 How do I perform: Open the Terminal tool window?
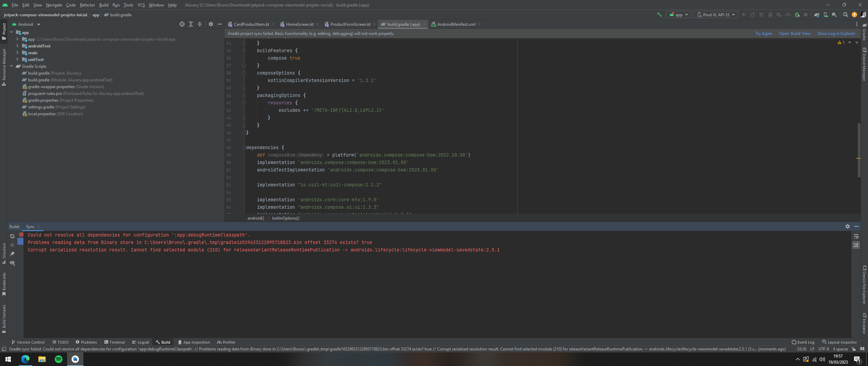pyautogui.click(x=115, y=342)
